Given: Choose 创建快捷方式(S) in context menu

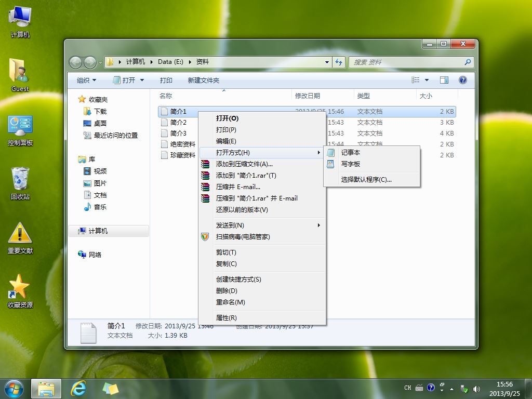Looking at the screenshot, I should 262,279.
